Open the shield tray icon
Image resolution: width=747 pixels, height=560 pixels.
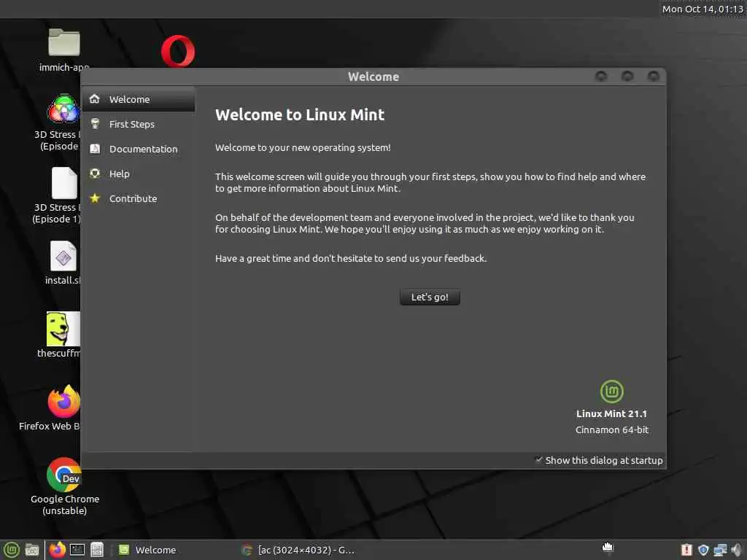pos(703,550)
